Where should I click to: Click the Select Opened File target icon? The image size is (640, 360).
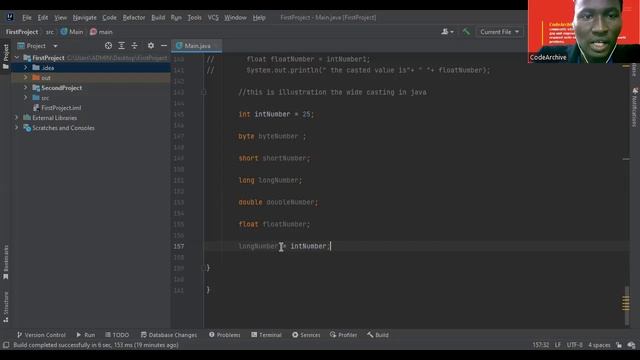coord(108,46)
